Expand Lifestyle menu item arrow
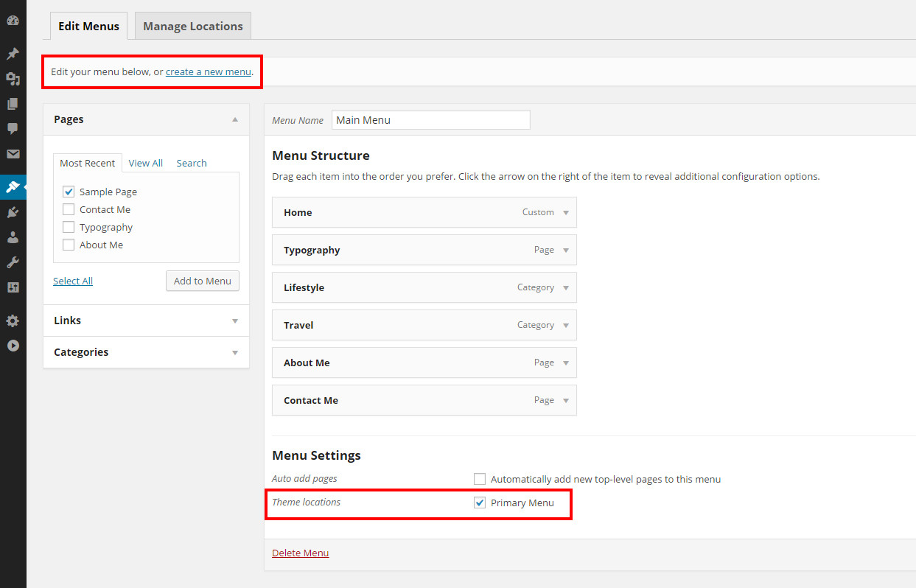Image resolution: width=916 pixels, height=588 pixels. point(566,288)
